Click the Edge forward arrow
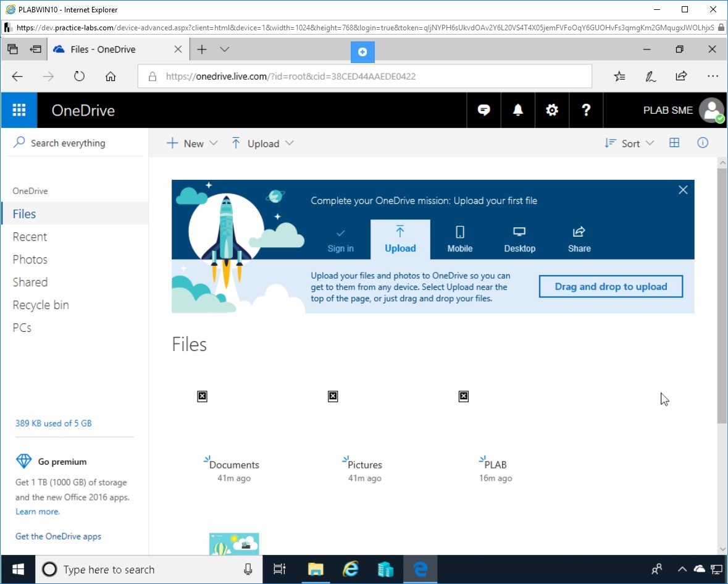This screenshot has width=728, height=584. coord(48,76)
